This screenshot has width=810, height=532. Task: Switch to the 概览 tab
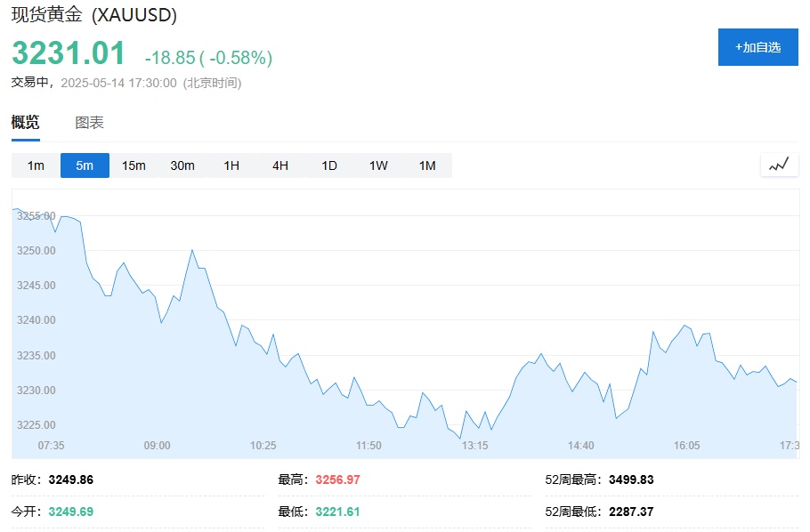(25, 123)
